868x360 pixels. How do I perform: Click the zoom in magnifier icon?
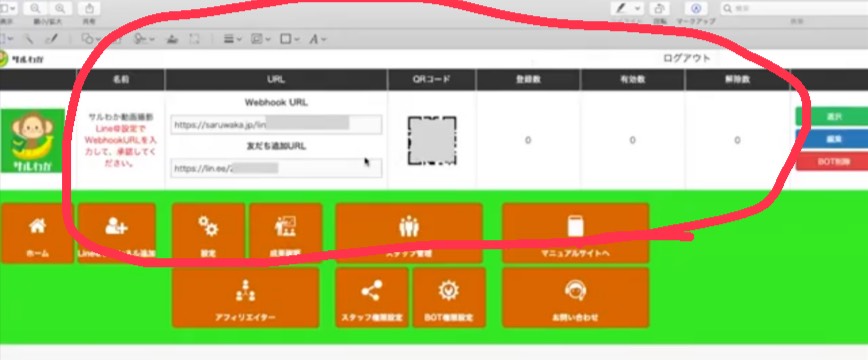60,8
